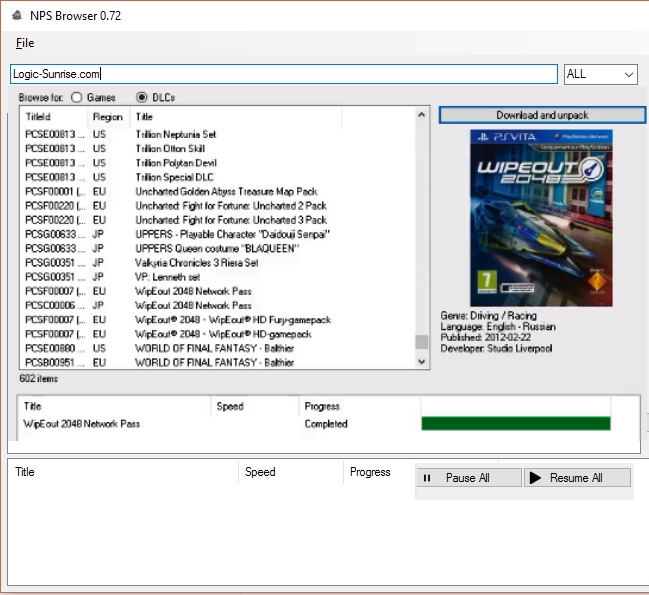Select Uncharted Fight for Fortune Uncharted 2 Pack

pos(218,206)
